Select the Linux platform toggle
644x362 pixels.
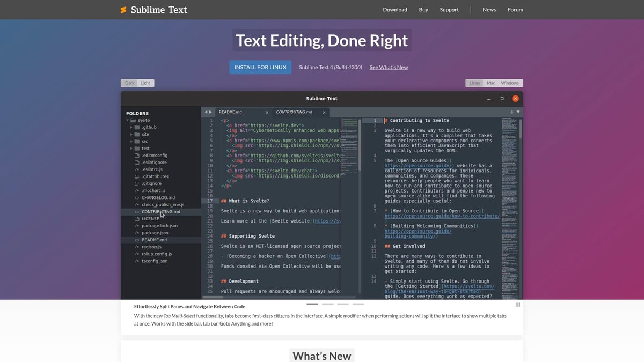(475, 83)
